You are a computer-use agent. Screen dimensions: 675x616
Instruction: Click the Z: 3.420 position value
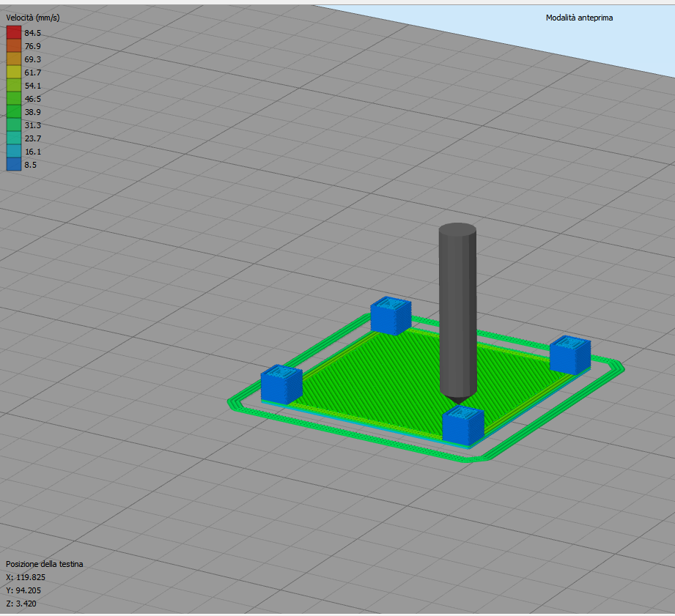tap(21, 604)
